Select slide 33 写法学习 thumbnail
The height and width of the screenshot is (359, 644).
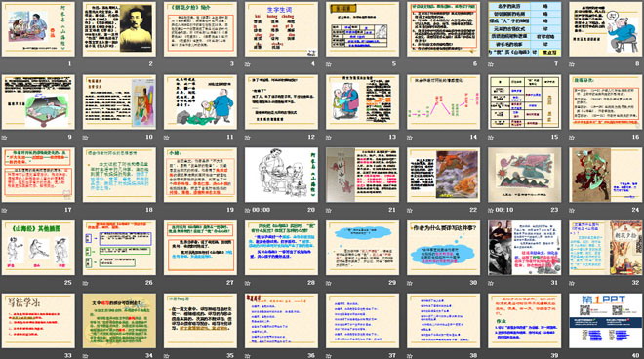(x=38, y=321)
